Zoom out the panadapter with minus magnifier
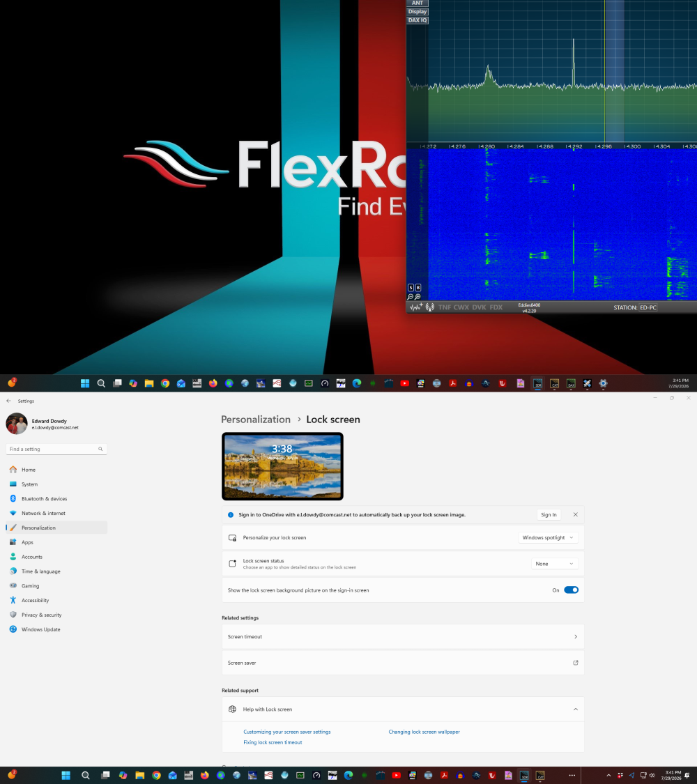697x784 pixels. [411, 297]
